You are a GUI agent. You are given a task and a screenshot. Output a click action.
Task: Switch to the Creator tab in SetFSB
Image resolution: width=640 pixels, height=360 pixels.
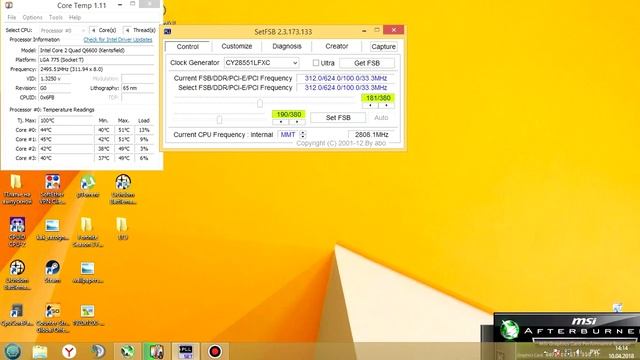pos(337,46)
